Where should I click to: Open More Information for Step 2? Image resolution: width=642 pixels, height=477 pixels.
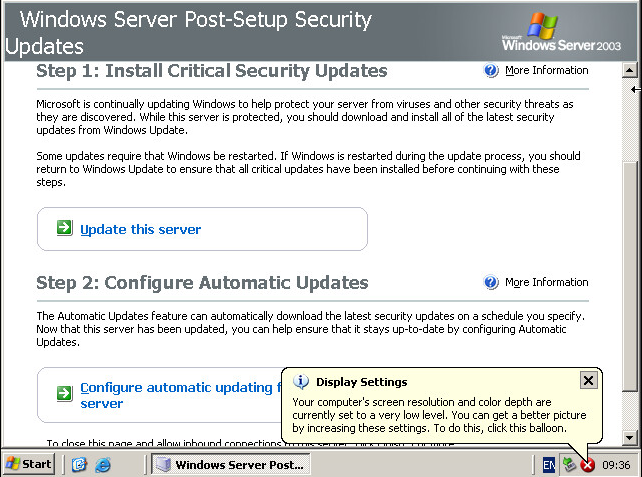click(546, 283)
